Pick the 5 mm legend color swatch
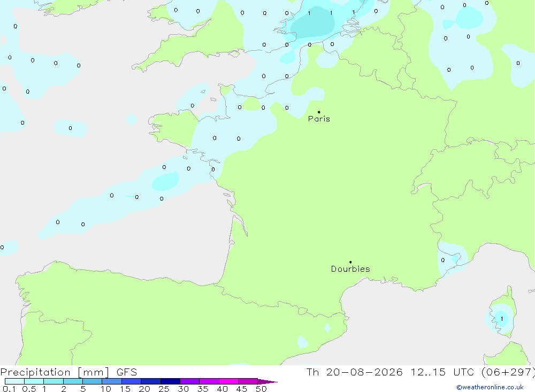The image size is (535, 392). pos(93,381)
